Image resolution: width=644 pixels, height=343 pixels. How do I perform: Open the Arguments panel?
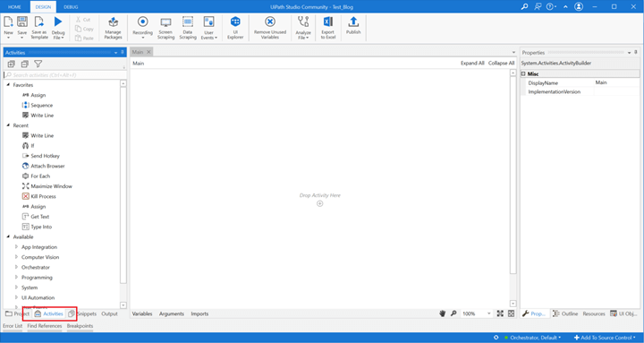[172, 313]
